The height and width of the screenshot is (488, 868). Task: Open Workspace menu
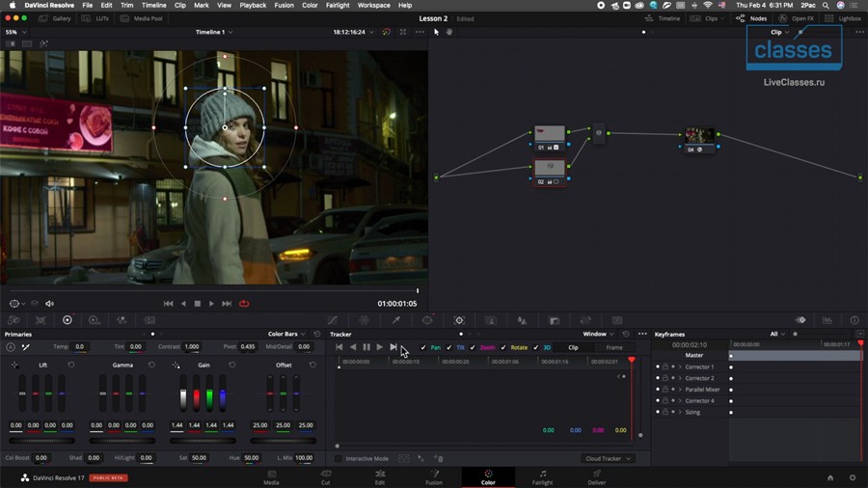coord(373,5)
